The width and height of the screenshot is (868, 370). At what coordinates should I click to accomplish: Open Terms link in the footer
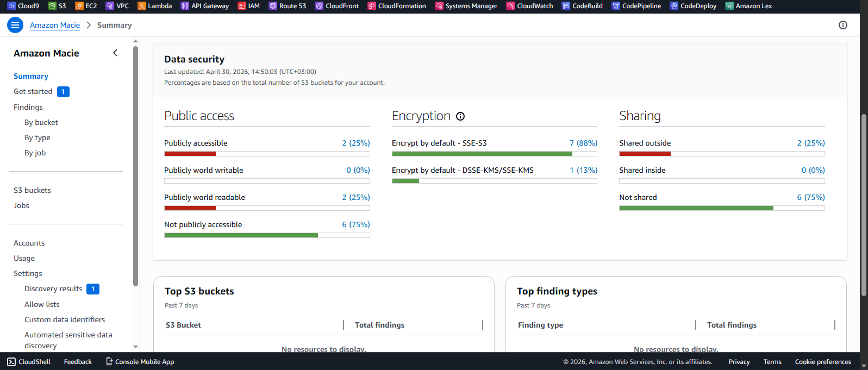coord(772,362)
